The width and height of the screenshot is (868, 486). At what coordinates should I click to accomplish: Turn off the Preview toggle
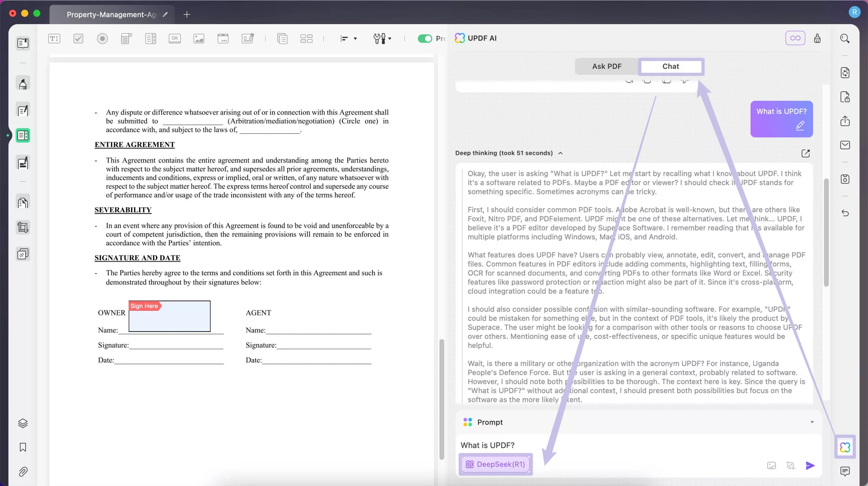425,38
